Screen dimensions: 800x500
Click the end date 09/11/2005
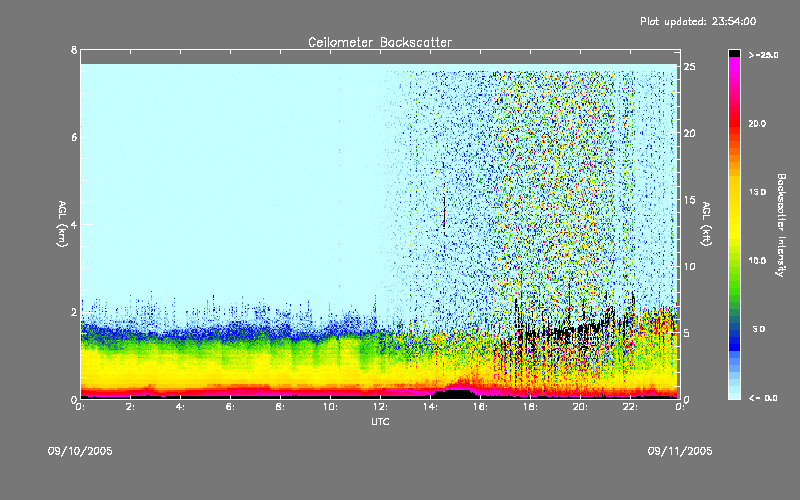680,451
